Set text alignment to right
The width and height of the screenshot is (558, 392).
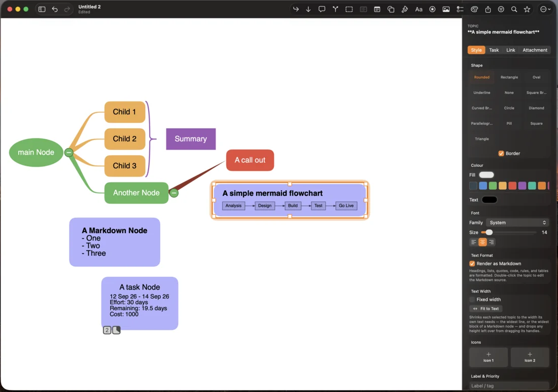pos(492,242)
